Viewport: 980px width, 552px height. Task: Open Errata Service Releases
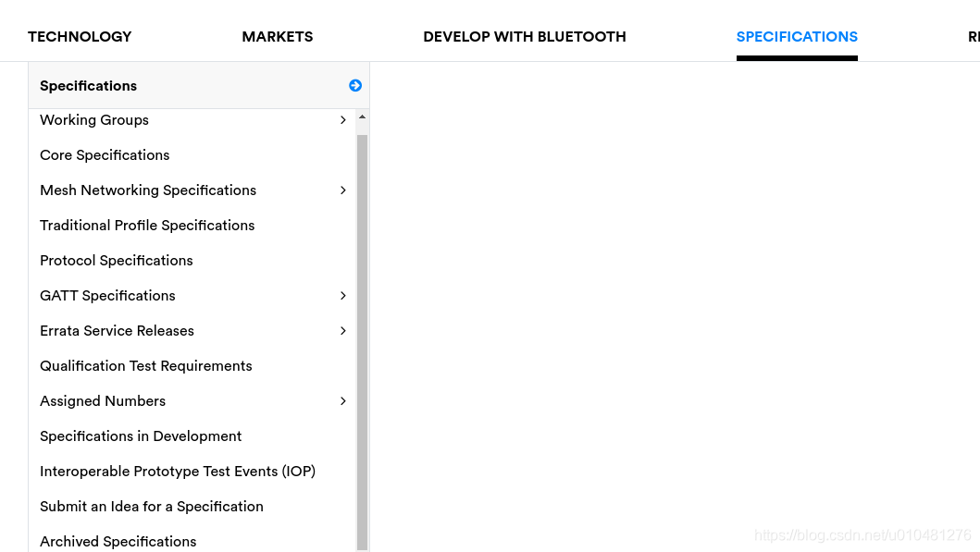[x=117, y=330]
